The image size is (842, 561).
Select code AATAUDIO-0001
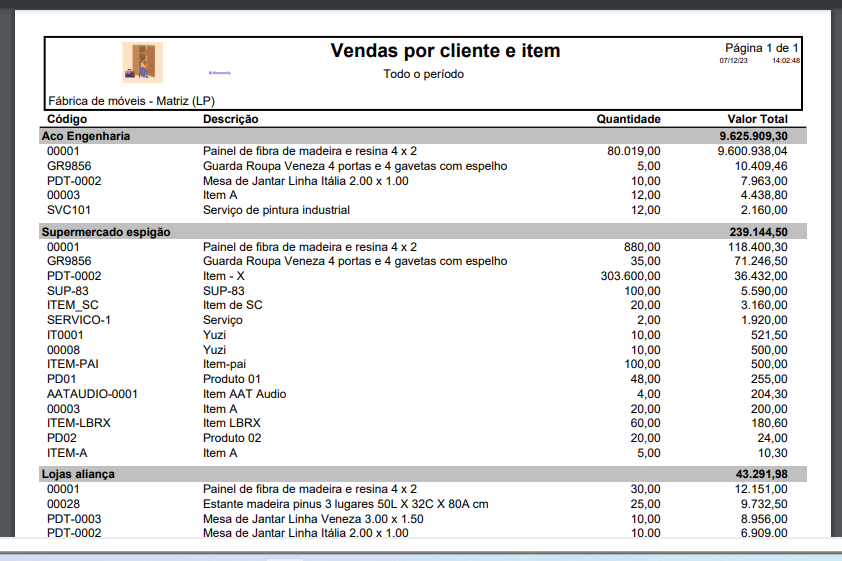click(x=92, y=395)
